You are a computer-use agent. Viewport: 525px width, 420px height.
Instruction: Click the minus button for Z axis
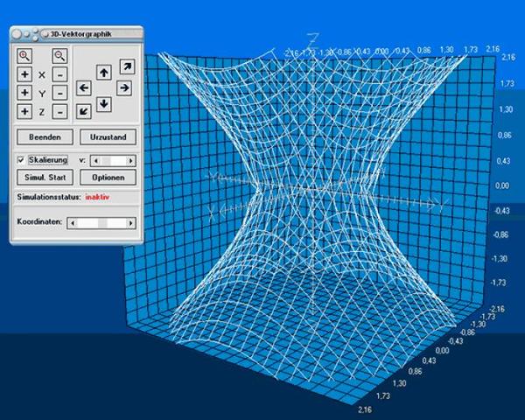click(x=59, y=111)
